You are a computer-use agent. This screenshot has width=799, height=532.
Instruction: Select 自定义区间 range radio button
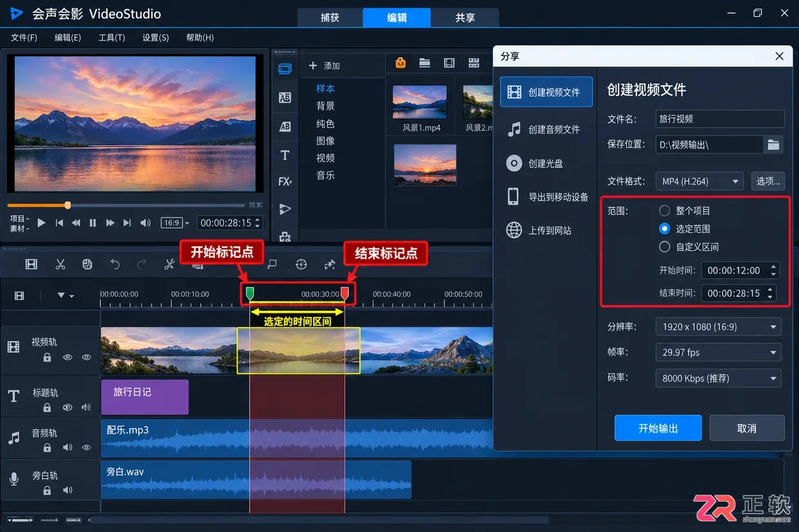pyautogui.click(x=665, y=246)
